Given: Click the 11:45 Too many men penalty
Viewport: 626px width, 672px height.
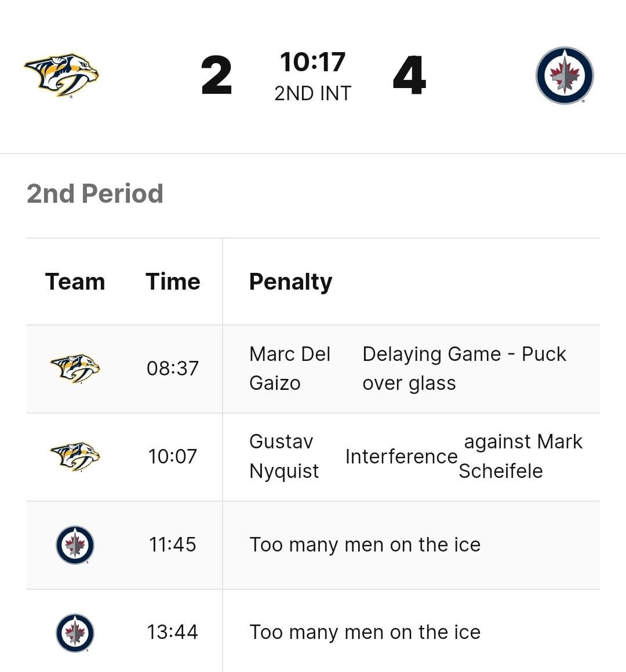Looking at the screenshot, I should click(365, 545).
